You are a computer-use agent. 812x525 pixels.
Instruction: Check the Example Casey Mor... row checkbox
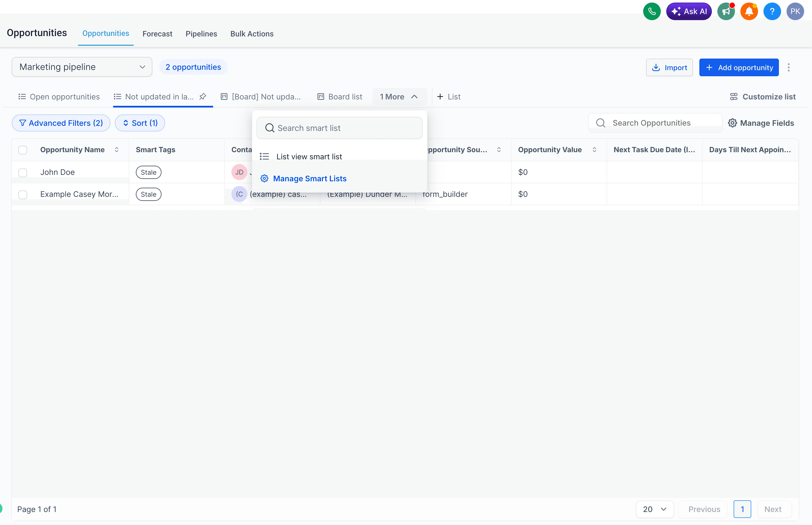click(x=23, y=195)
